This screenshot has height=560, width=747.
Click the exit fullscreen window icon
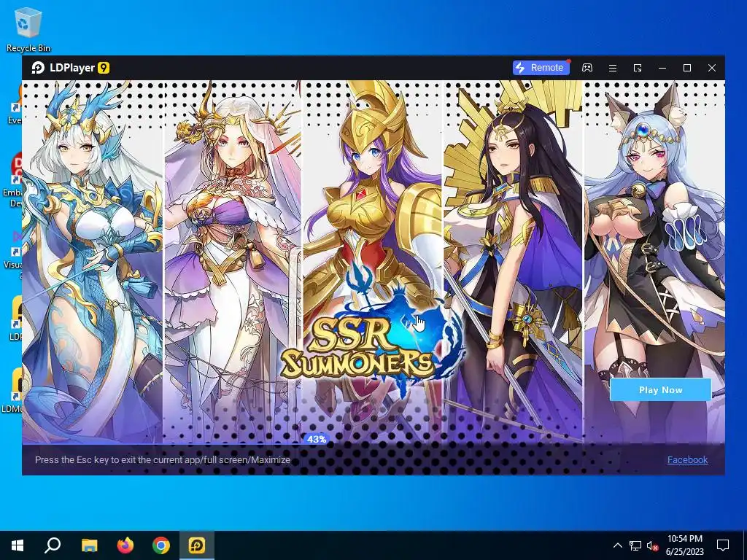pos(638,68)
